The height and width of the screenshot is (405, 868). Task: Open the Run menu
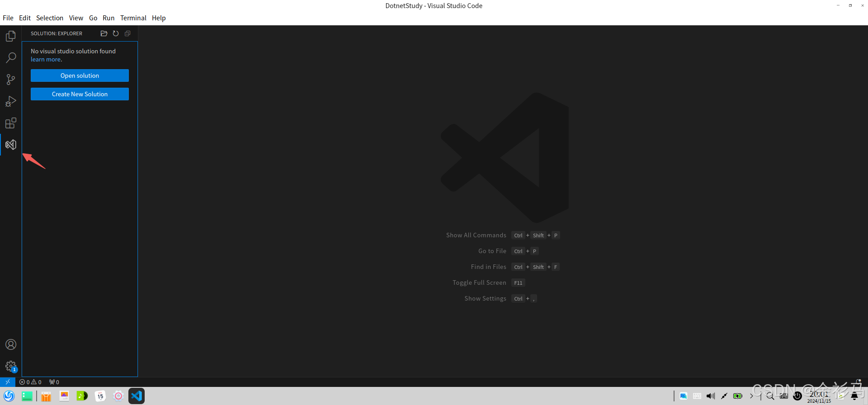click(108, 18)
